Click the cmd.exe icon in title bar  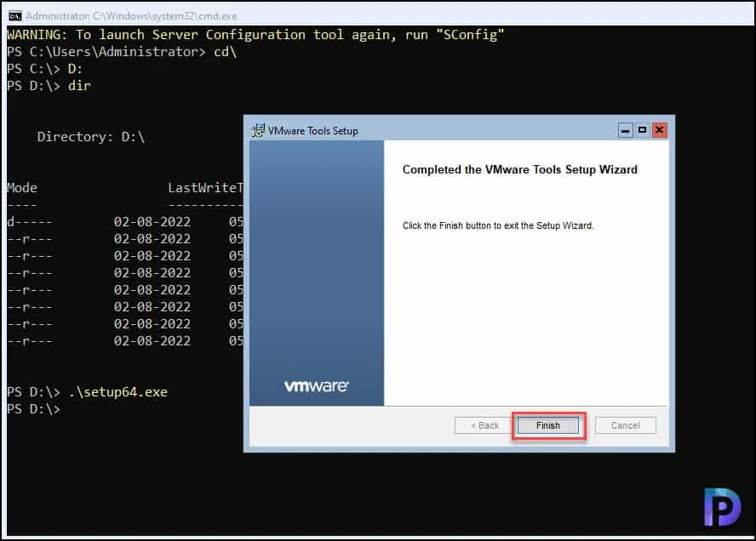click(15, 16)
